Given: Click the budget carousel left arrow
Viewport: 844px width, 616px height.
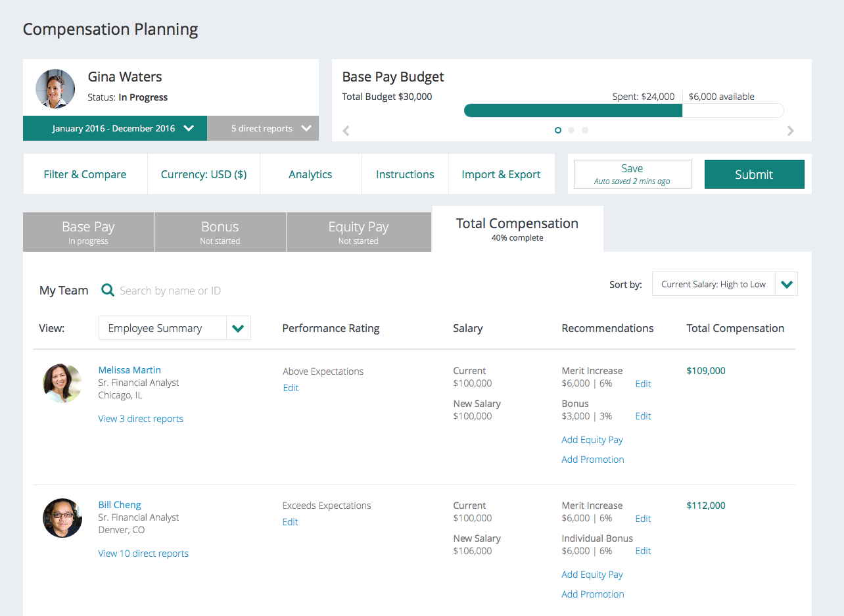Looking at the screenshot, I should click(346, 130).
